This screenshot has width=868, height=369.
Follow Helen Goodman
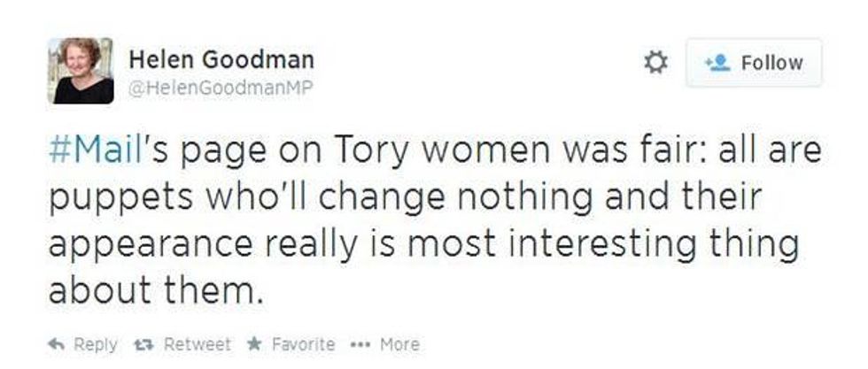pos(754,63)
